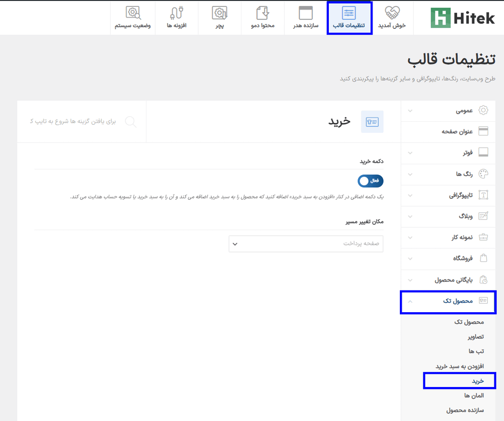The width and height of the screenshot is (504, 421).
Task: Click the خرید section header icon
Action: [372, 122]
